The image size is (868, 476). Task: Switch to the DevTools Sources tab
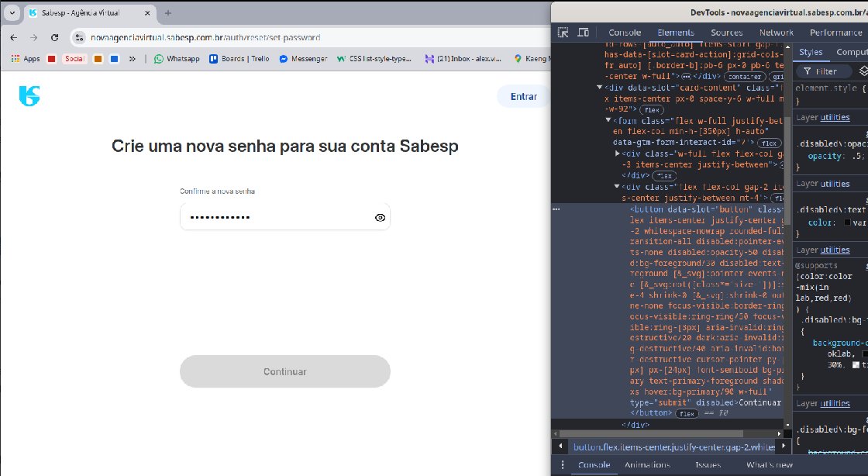point(726,33)
